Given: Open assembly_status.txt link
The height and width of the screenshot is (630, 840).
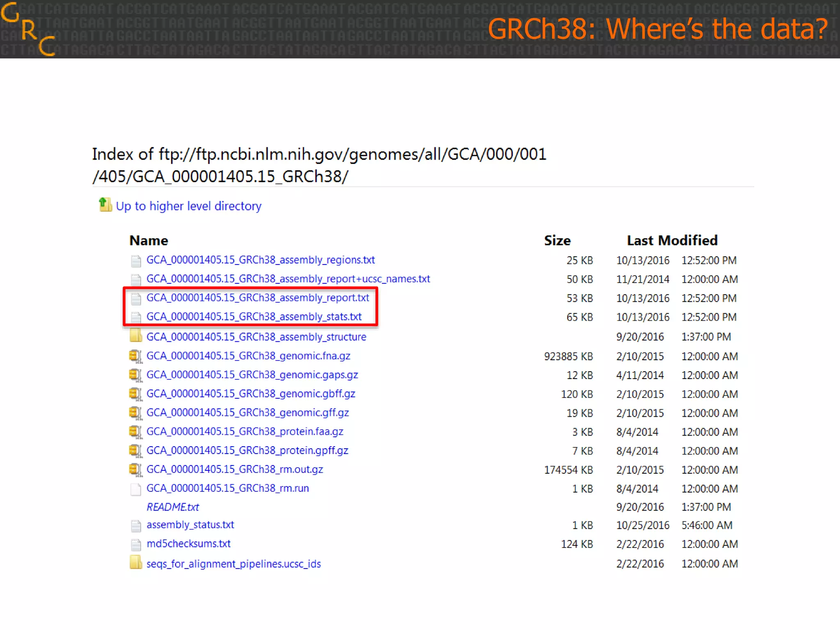Looking at the screenshot, I should 190,525.
